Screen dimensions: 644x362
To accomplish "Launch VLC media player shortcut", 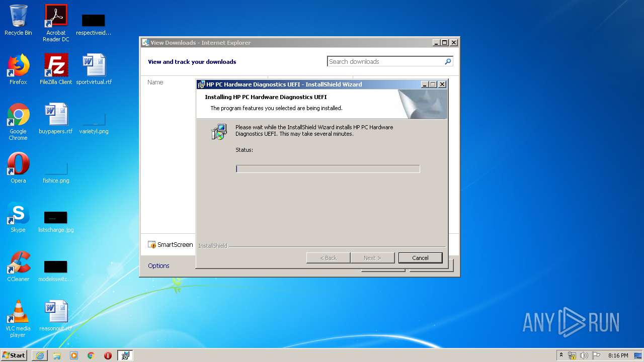I will point(18,319).
